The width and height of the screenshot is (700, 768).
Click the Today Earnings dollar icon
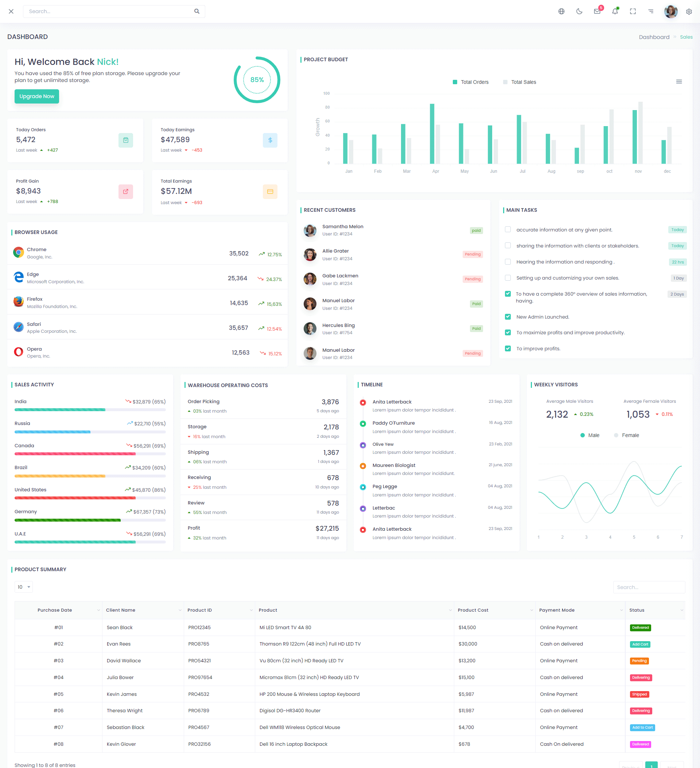(x=270, y=140)
